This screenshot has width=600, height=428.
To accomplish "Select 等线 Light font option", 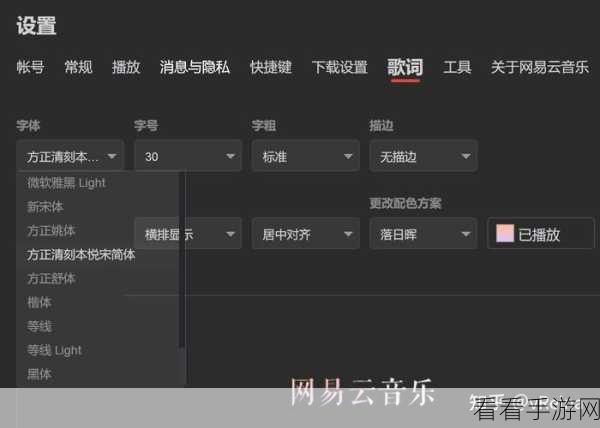I will 54,350.
